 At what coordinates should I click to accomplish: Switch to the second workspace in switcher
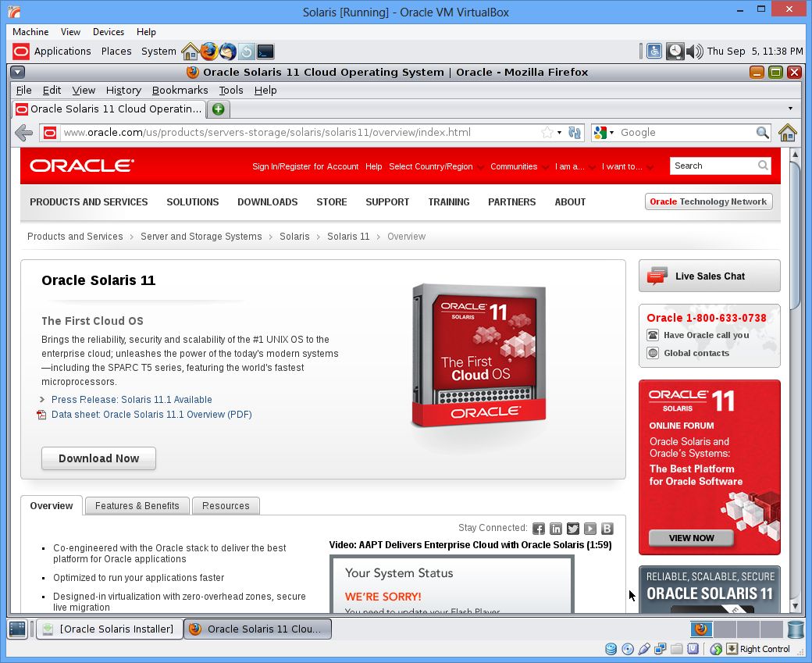(725, 629)
